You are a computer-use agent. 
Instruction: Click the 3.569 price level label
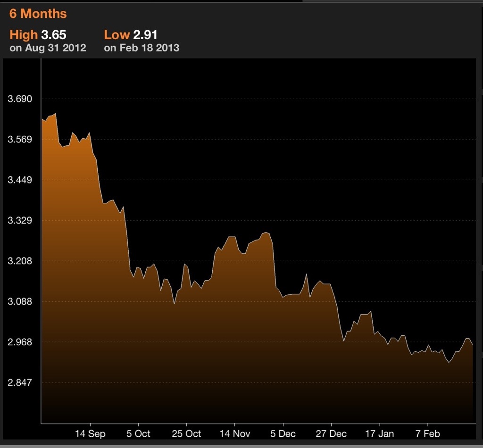click(20, 139)
